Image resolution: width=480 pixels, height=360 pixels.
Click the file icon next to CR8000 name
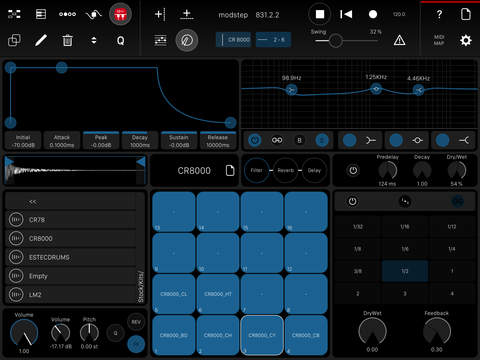pyautogui.click(x=230, y=171)
